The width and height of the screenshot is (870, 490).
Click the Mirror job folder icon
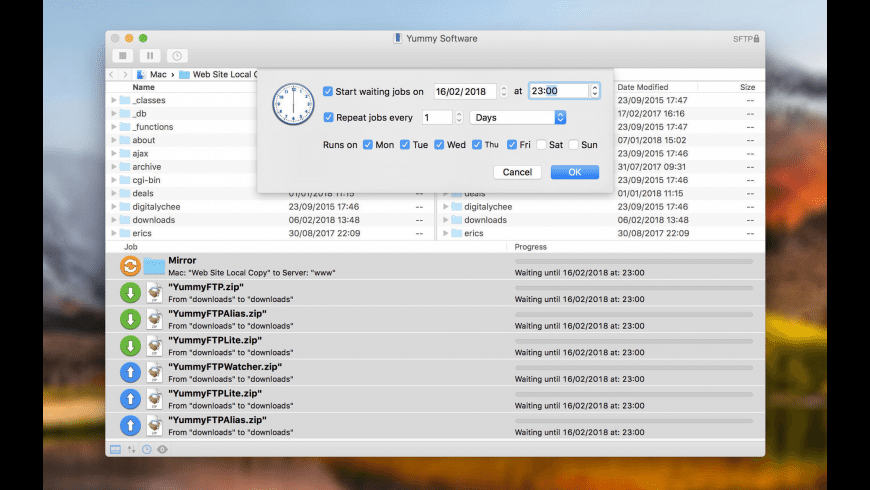coord(154,266)
